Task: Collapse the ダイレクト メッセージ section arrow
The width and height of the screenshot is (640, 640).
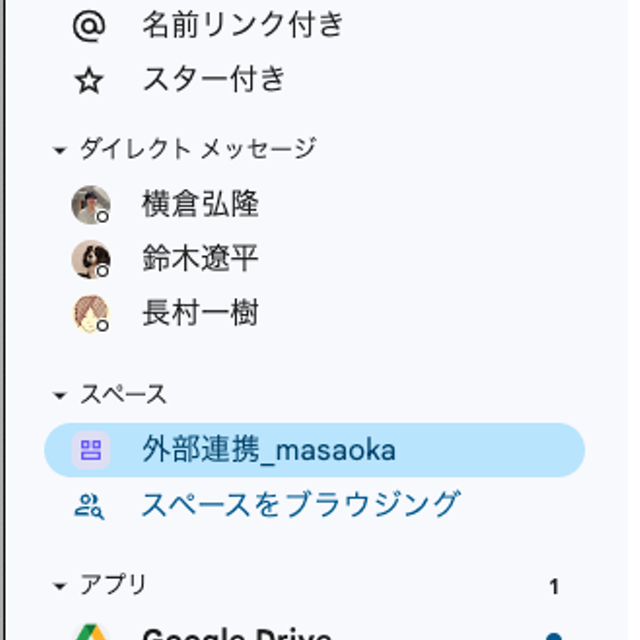Action: 60,150
